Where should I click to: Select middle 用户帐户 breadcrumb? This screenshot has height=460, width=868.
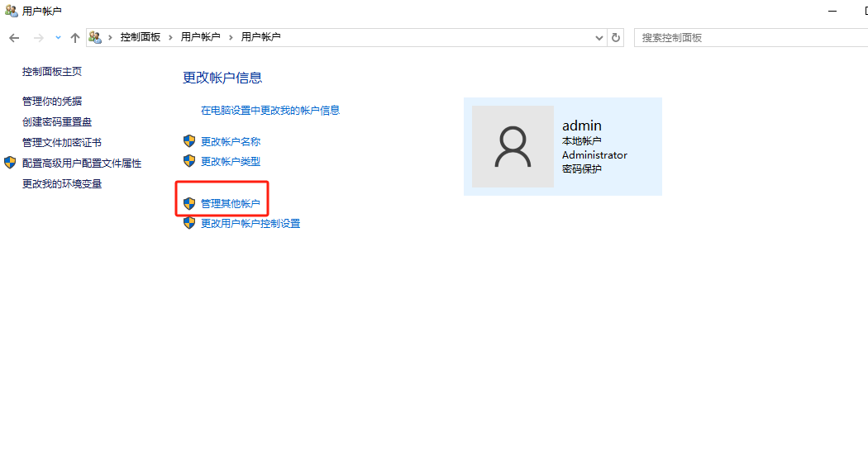(200, 37)
